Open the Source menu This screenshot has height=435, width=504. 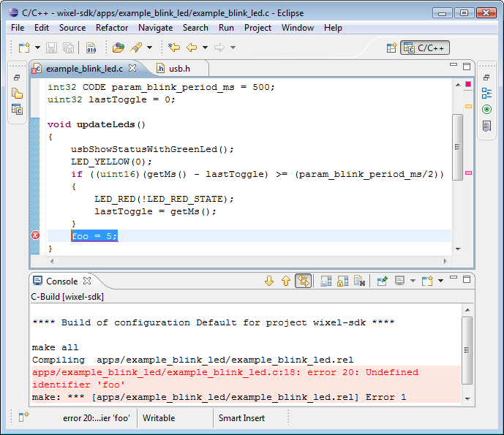(72, 28)
